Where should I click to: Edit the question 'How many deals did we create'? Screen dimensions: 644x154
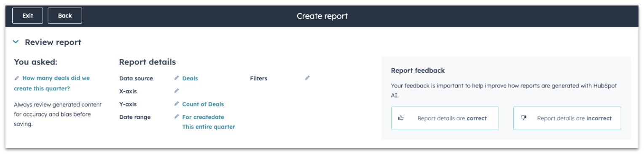click(x=52, y=83)
